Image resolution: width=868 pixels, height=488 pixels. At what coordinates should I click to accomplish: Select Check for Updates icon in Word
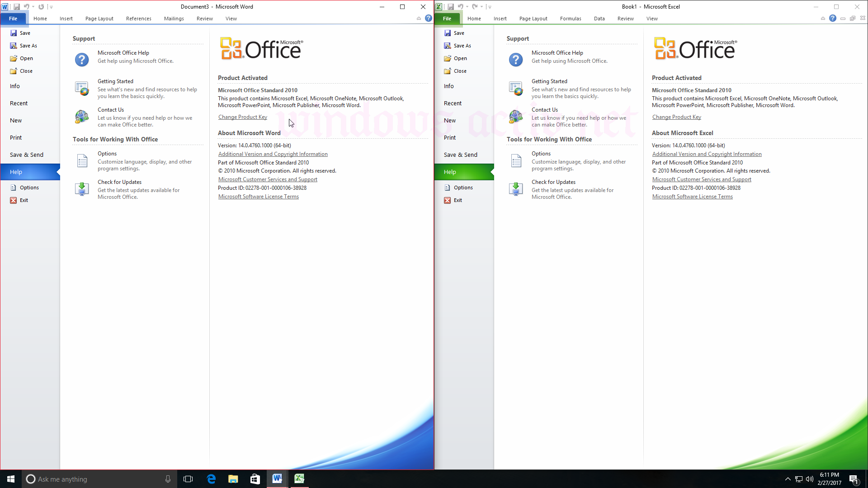tap(82, 189)
